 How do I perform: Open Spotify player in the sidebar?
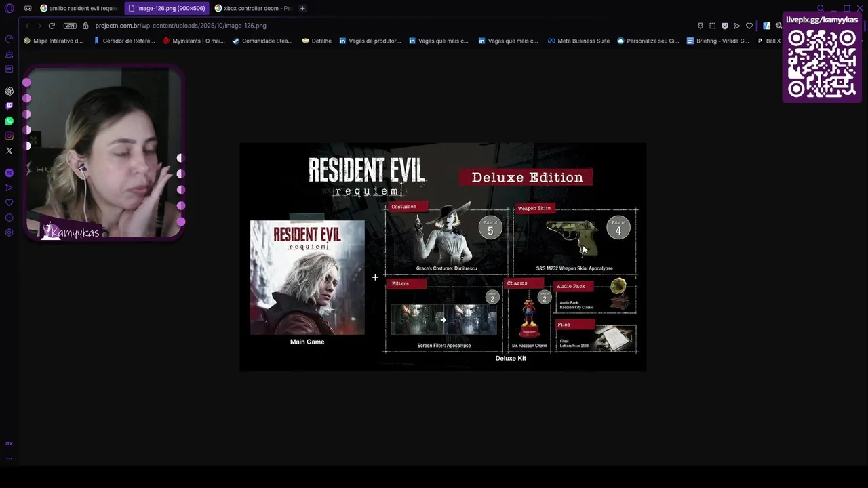[9, 173]
